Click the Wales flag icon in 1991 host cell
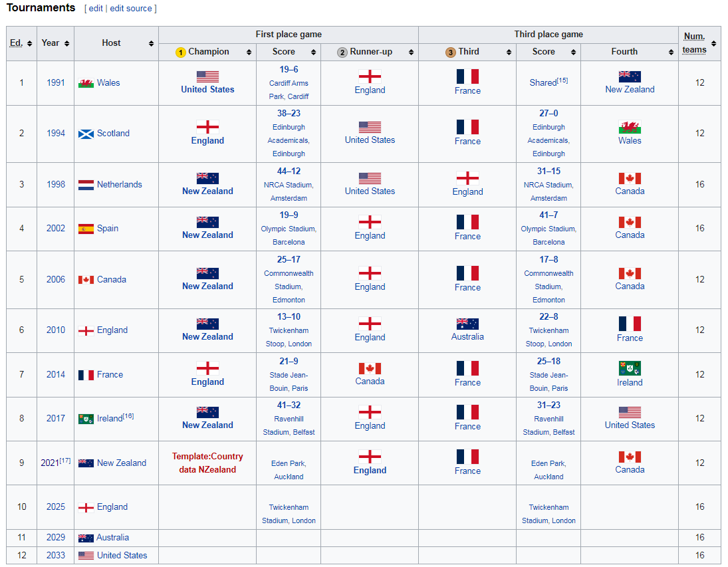This screenshot has width=728, height=567. click(x=86, y=84)
